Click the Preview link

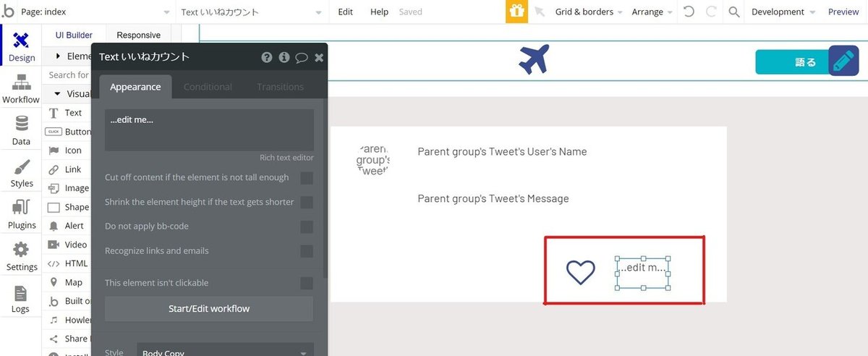tap(843, 12)
